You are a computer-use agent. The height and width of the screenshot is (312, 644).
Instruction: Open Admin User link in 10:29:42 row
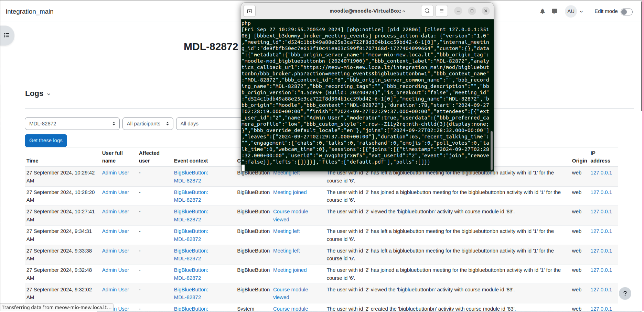coord(116,173)
